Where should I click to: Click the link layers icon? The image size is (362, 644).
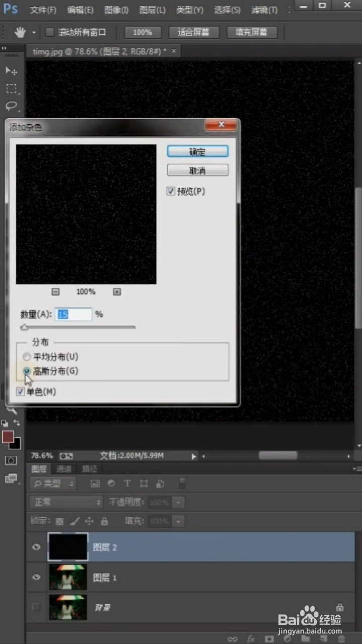232,638
